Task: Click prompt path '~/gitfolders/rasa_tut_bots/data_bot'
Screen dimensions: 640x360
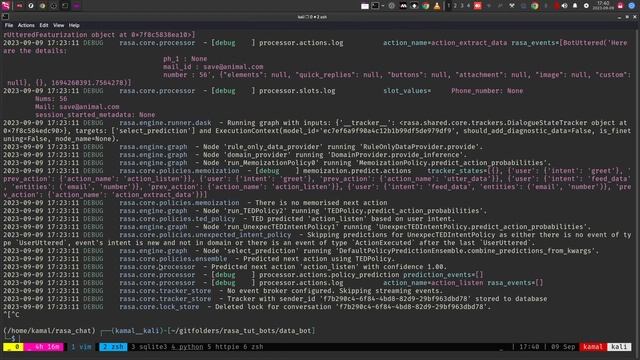Action: pos(241,331)
